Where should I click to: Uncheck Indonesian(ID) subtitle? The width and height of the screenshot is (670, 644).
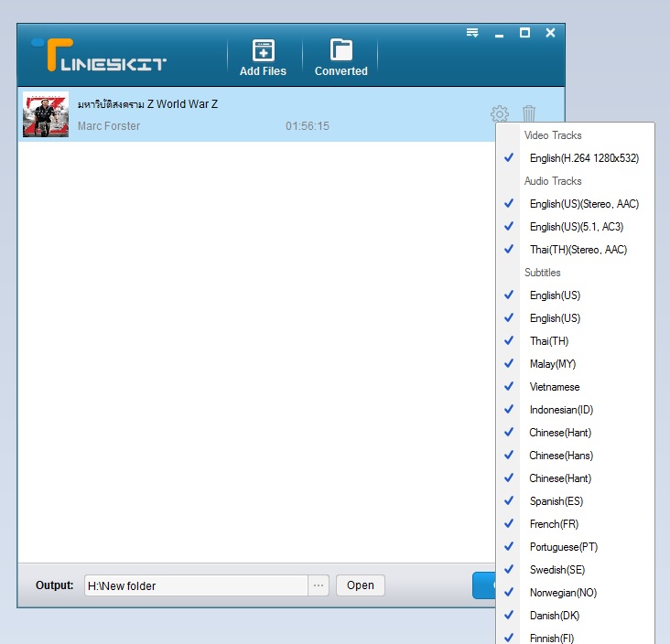[575, 410]
